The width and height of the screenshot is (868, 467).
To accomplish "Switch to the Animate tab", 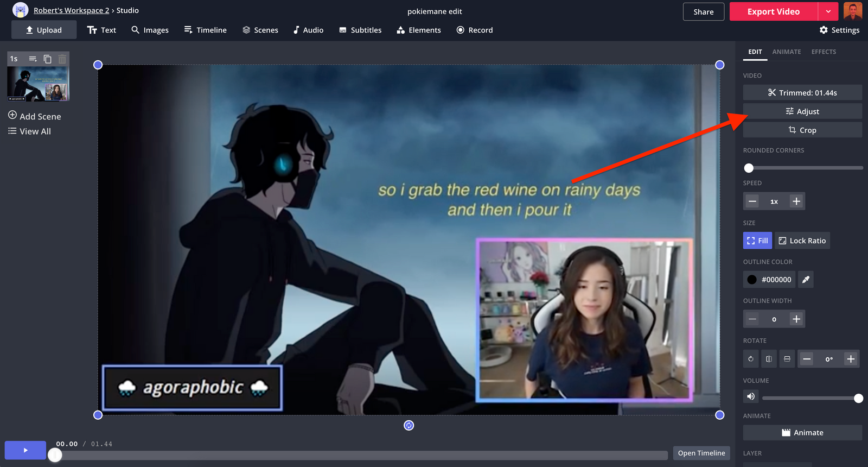I will [x=786, y=52].
